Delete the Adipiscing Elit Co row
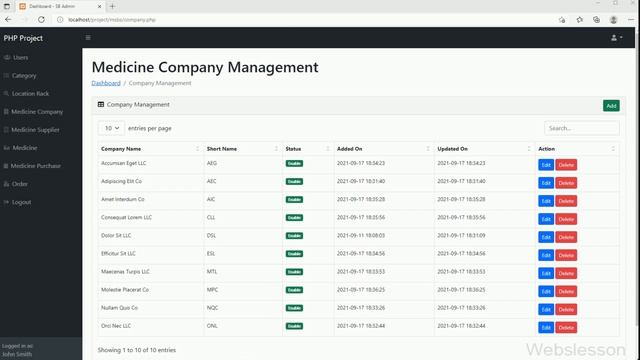The width and height of the screenshot is (640, 360). pyautogui.click(x=566, y=183)
